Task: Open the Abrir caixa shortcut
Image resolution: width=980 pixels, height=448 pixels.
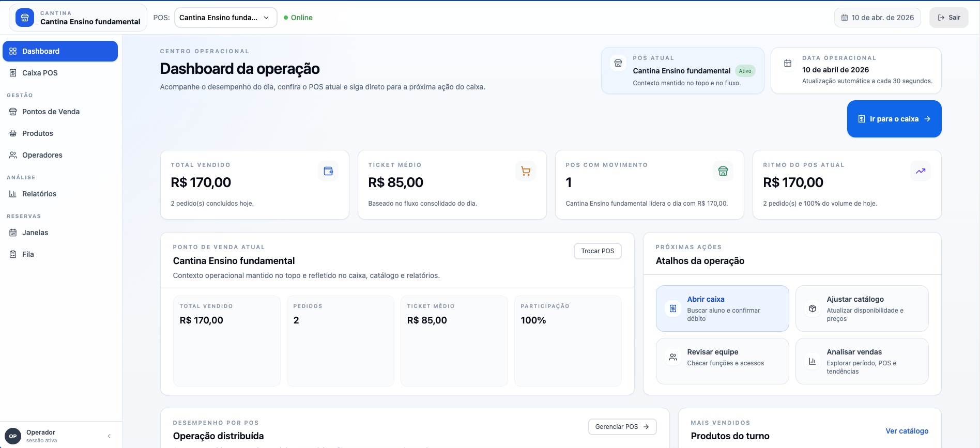Action: tap(722, 308)
